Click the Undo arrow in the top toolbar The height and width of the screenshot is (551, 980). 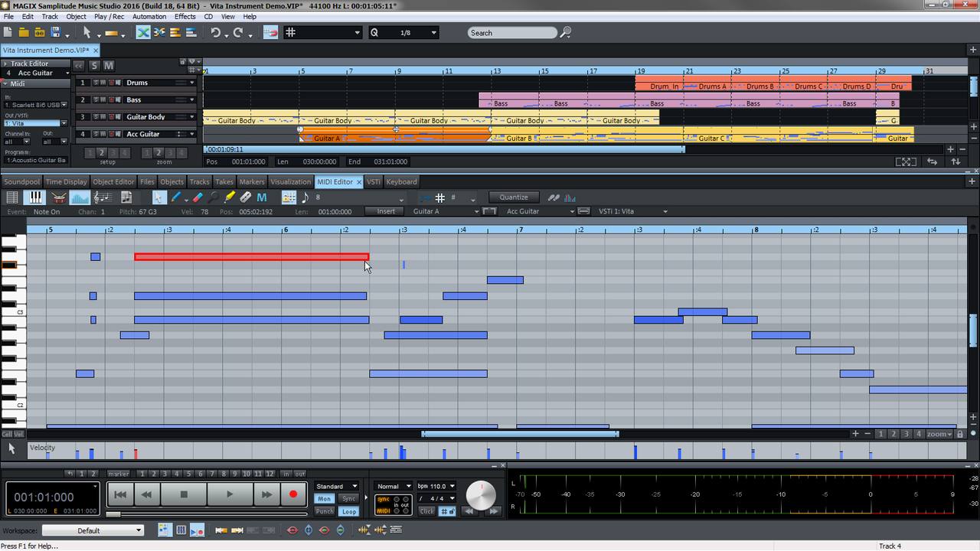pos(216,33)
